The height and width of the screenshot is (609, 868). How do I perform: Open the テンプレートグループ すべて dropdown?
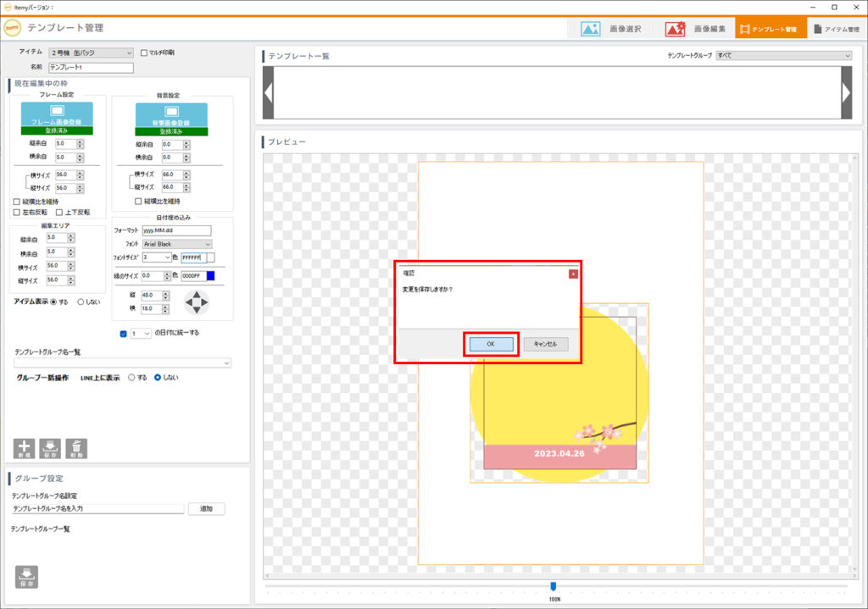783,56
